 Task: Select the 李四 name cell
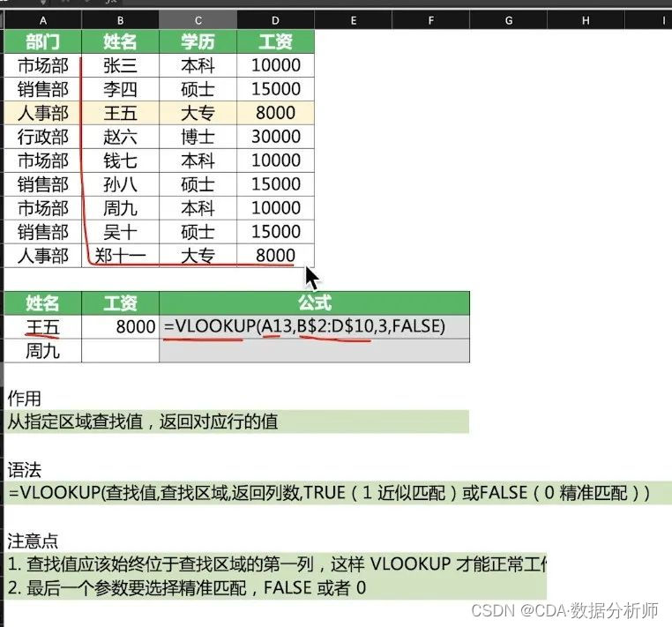(x=121, y=89)
